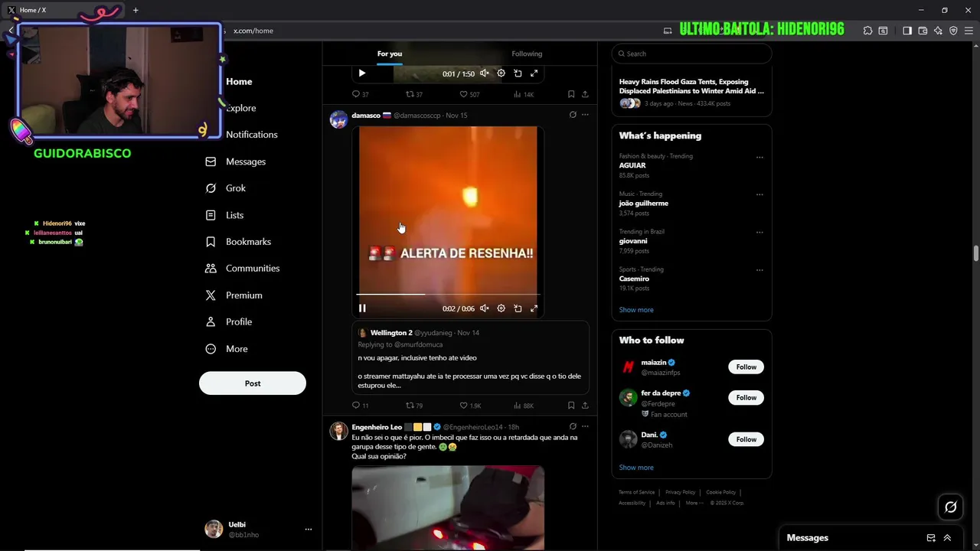This screenshot has width=980, height=551.
Task: Switch to the Following tab
Action: click(527, 54)
